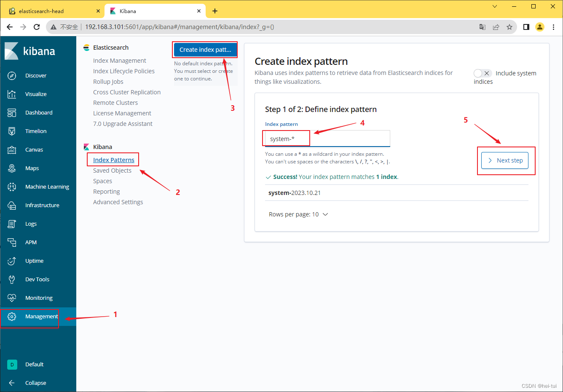Open 7.0 Upgrade Assistant link
This screenshot has width=563, height=392.
pos(123,124)
